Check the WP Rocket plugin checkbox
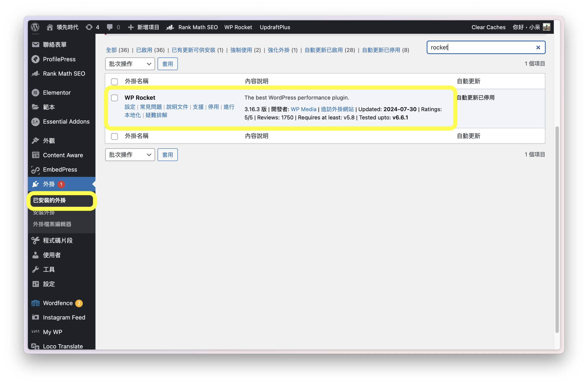 114,98
